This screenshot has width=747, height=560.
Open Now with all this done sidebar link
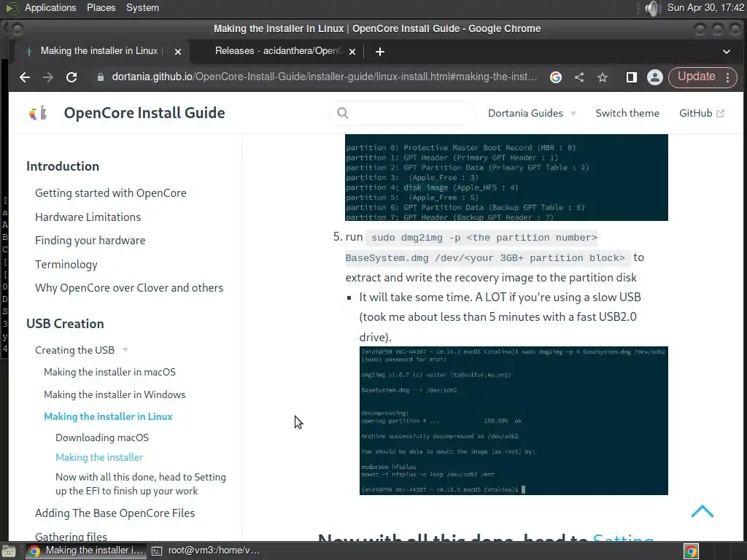pos(141,484)
